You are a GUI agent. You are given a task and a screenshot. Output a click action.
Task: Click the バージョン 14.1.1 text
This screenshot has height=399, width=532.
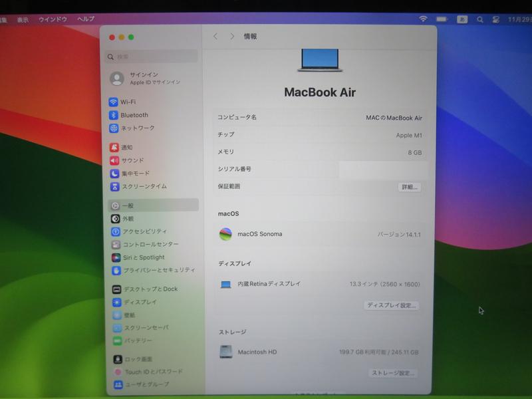coord(399,235)
